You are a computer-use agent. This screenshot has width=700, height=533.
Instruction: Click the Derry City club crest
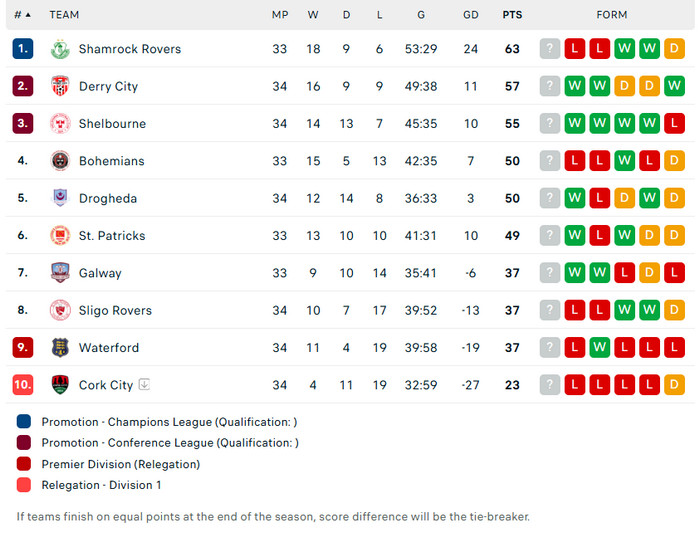(x=60, y=86)
